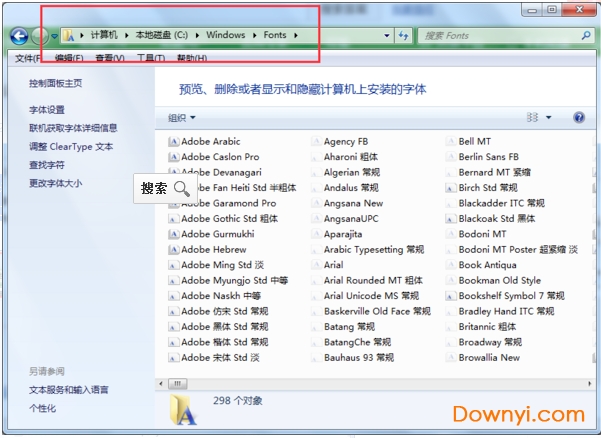Open the 文件 menu
The image size is (601, 438).
(28, 58)
